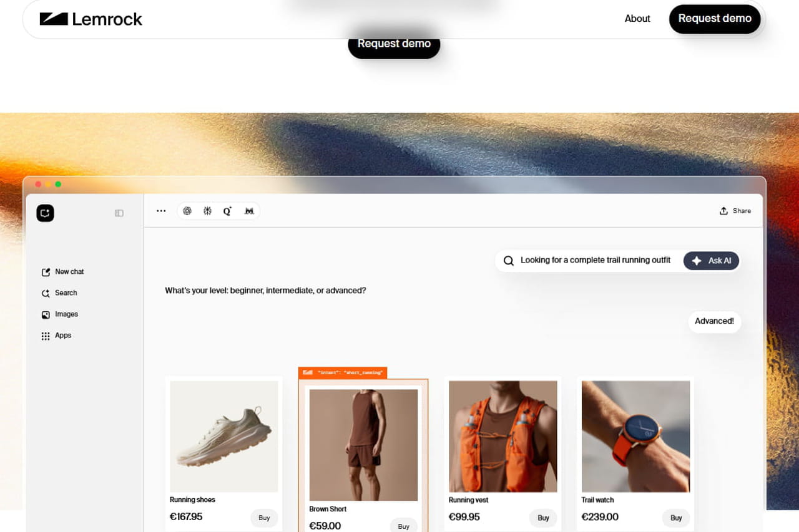
Task: Open the Share options
Action: pos(735,210)
